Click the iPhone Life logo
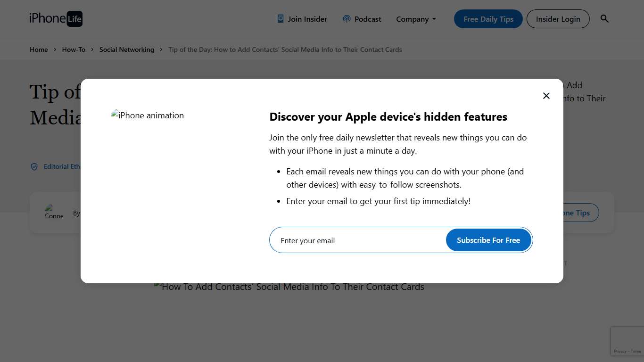The width and height of the screenshot is (644, 362). 56,19
